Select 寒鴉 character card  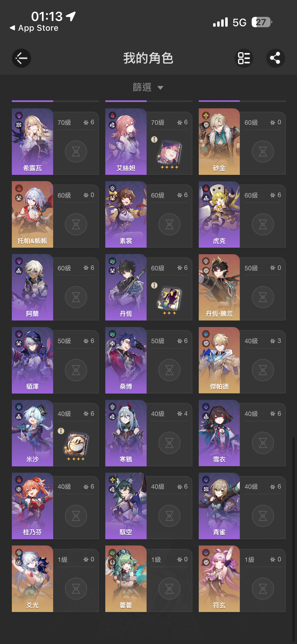(149, 433)
